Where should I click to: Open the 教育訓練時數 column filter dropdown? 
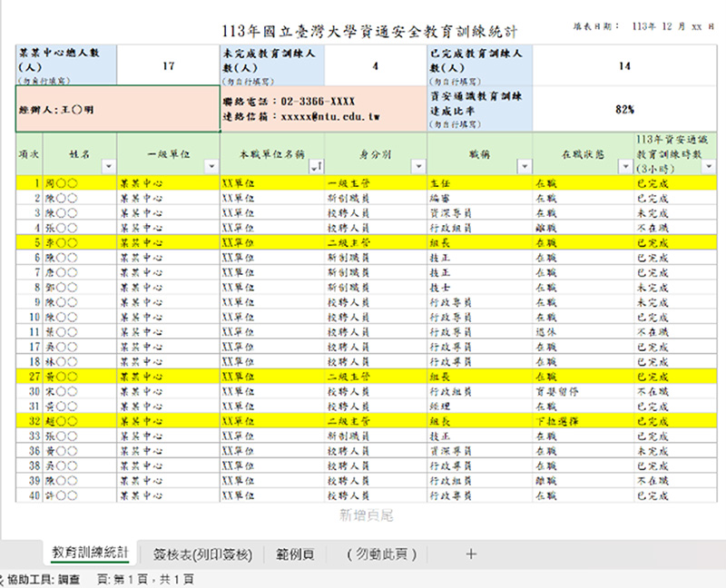(x=709, y=167)
